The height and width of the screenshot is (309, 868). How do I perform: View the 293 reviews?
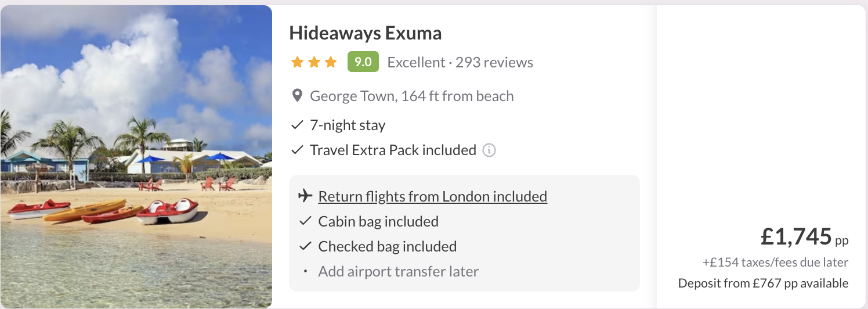pos(494,62)
